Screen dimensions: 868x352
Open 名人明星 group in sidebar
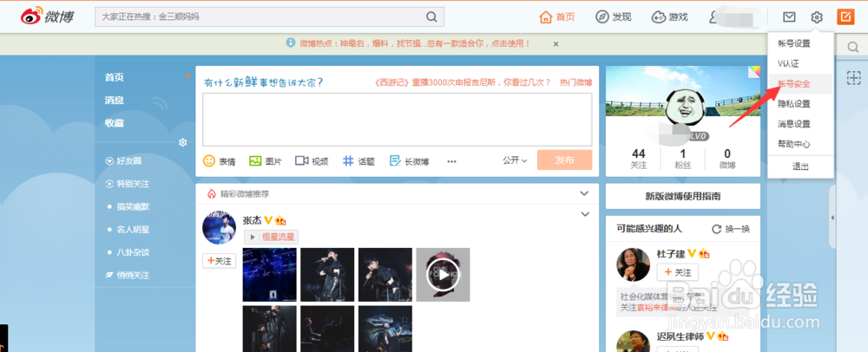[132, 230]
